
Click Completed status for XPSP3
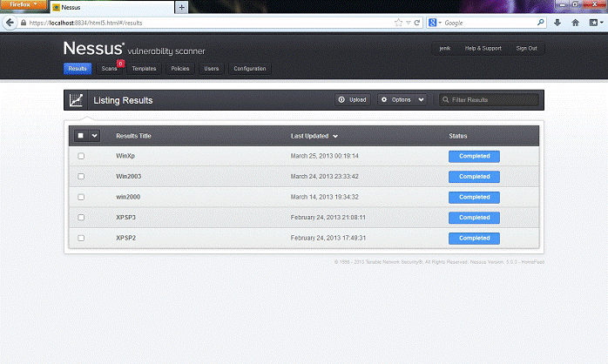[x=474, y=218]
